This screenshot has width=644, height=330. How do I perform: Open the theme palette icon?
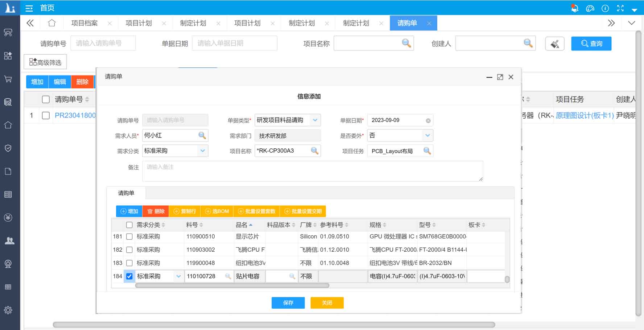590,8
